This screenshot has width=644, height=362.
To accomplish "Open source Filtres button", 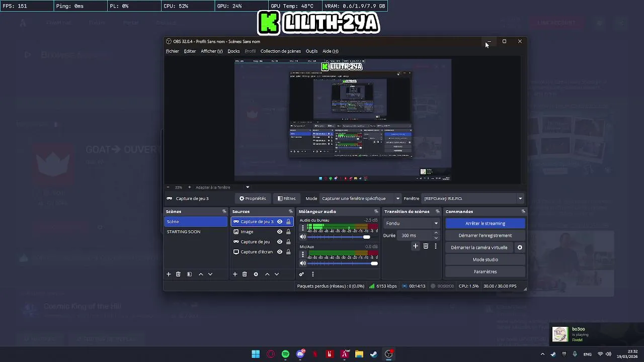I will click(x=287, y=199).
